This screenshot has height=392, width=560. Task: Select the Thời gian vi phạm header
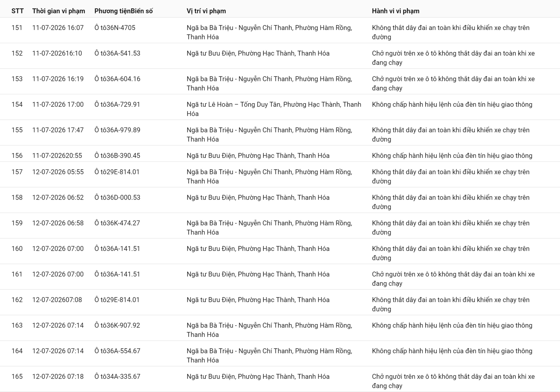point(59,11)
